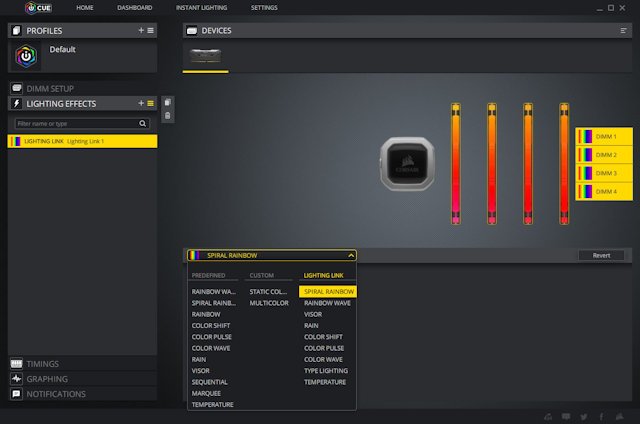Choose Static Color custom effect
This screenshot has width=640, height=424.
[x=268, y=291]
